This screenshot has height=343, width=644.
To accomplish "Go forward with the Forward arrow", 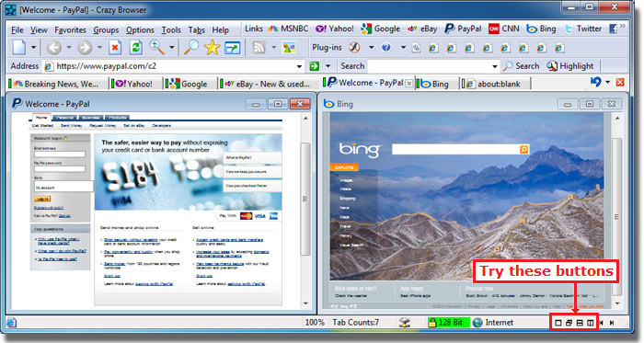I will 85,48.
